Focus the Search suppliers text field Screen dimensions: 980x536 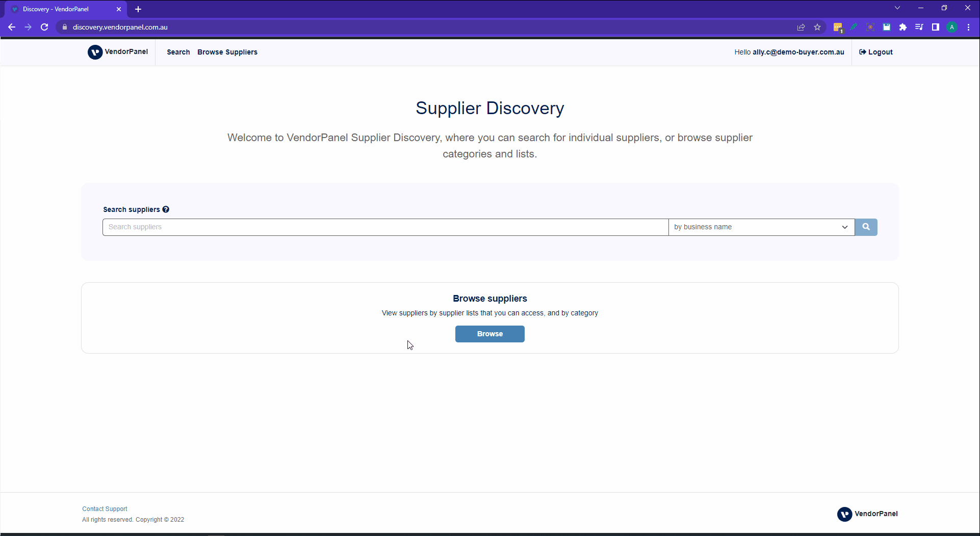(x=385, y=227)
